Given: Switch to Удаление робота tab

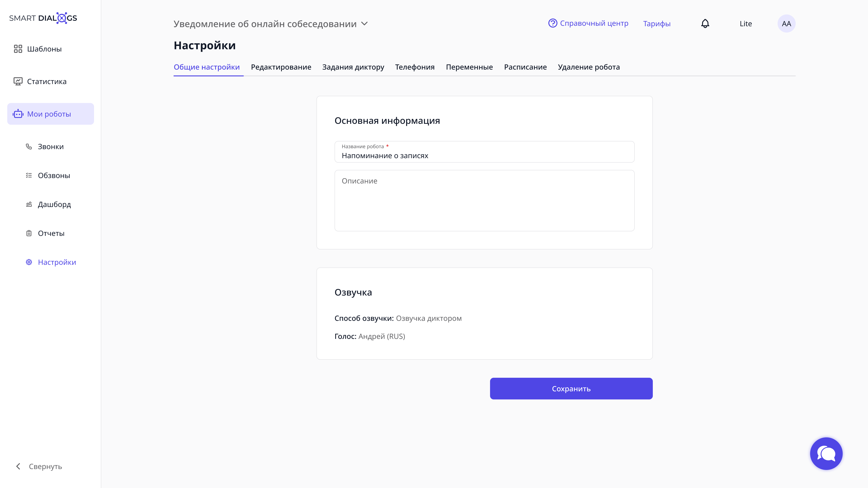Looking at the screenshot, I should tap(589, 67).
